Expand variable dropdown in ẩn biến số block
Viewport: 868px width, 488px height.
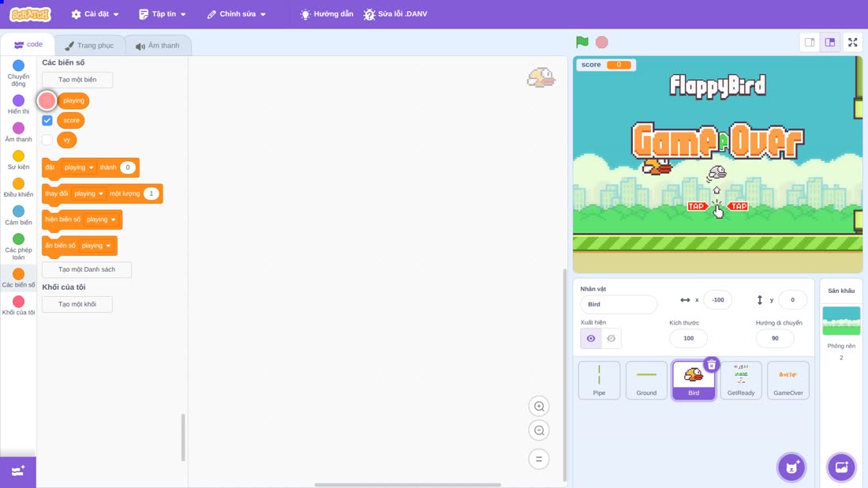(96, 246)
